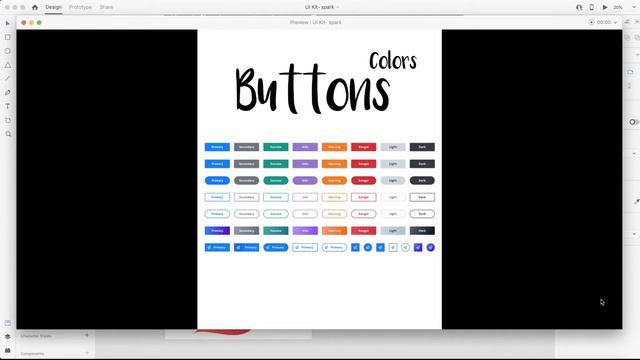640x360 pixels.
Task: Select the Zoom magnifier tool
Action: [8, 134]
